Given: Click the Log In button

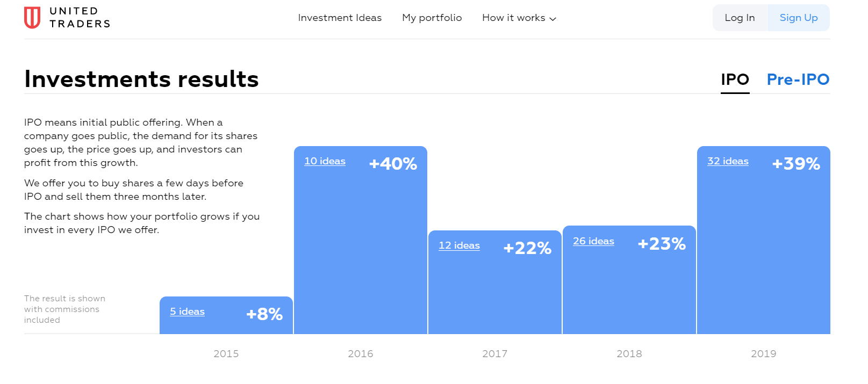Looking at the screenshot, I should (x=740, y=18).
